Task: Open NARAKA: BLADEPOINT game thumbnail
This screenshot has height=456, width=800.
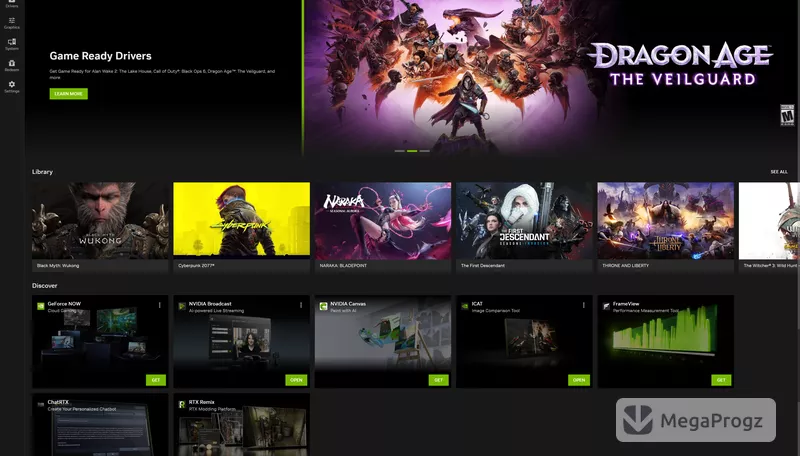Action: [383, 220]
